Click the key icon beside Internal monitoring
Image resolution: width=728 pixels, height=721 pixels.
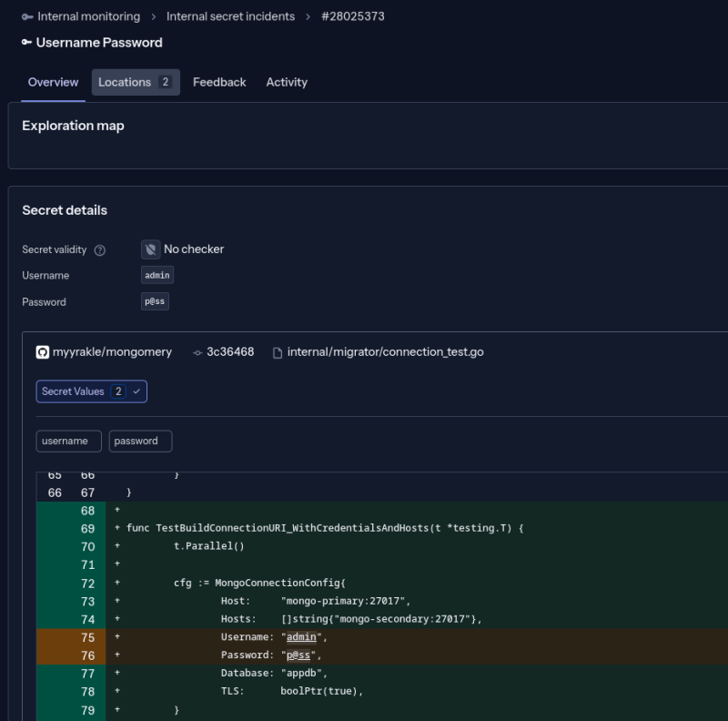[x=27, y=16]
